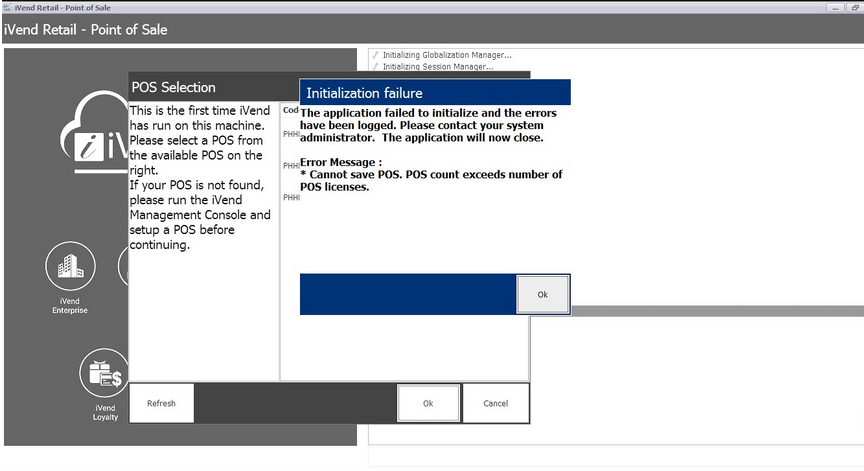
Task: Click the 'POS Selection' dialog title
Action: tap(173, 87)
